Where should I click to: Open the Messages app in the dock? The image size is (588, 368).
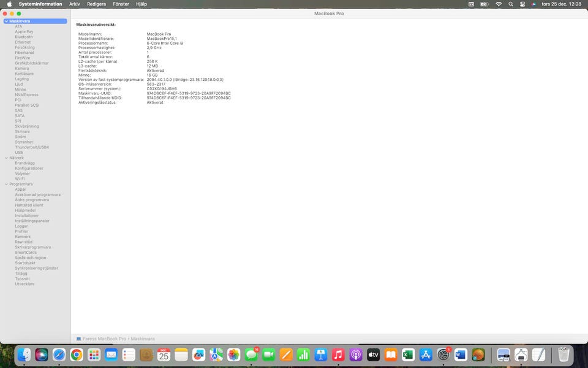pyautogui.click(x=251, y=355)
